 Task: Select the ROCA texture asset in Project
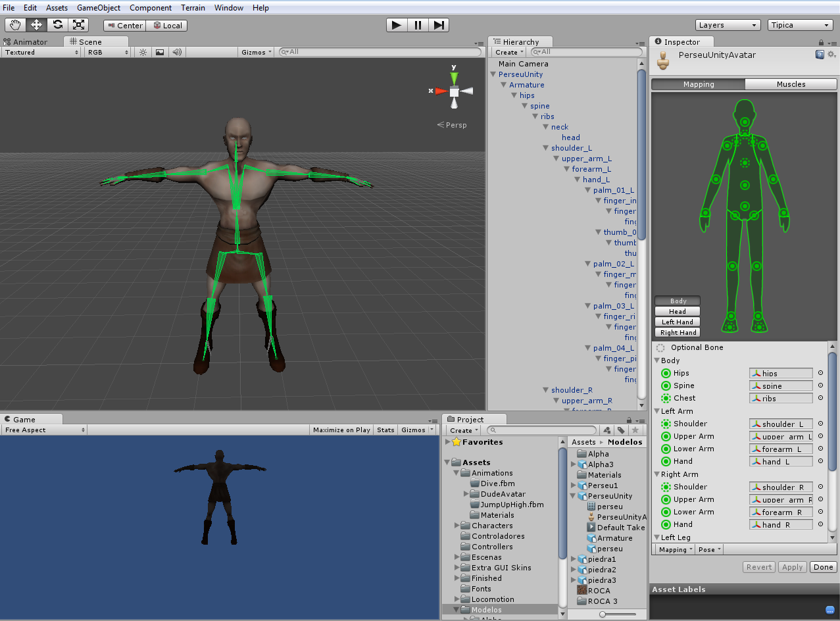[593, 591]
